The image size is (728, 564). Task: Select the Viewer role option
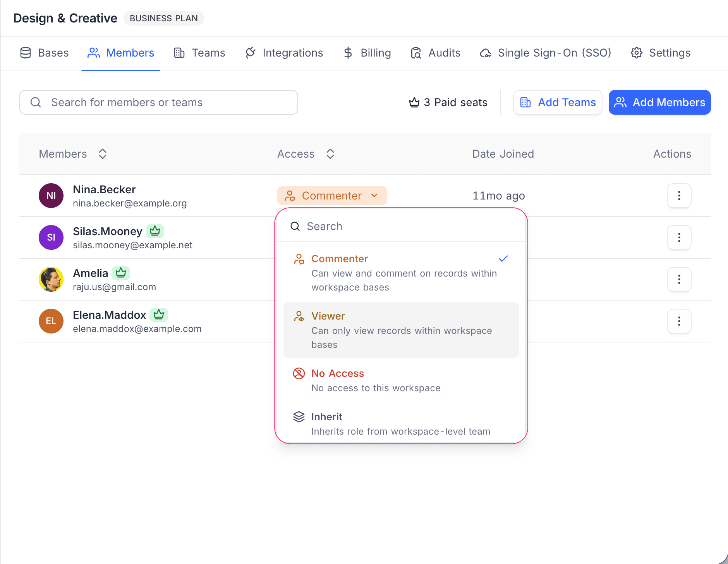[401, 330]
